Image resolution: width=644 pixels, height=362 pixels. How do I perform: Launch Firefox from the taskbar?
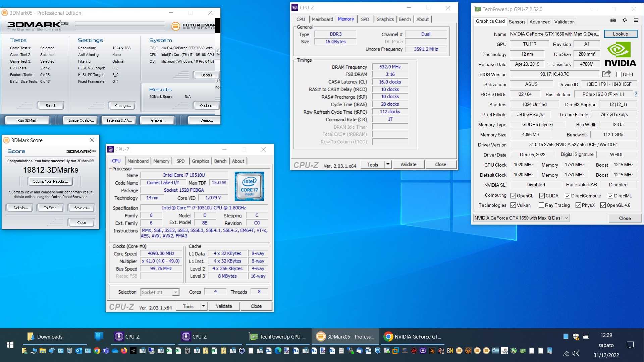124,351
